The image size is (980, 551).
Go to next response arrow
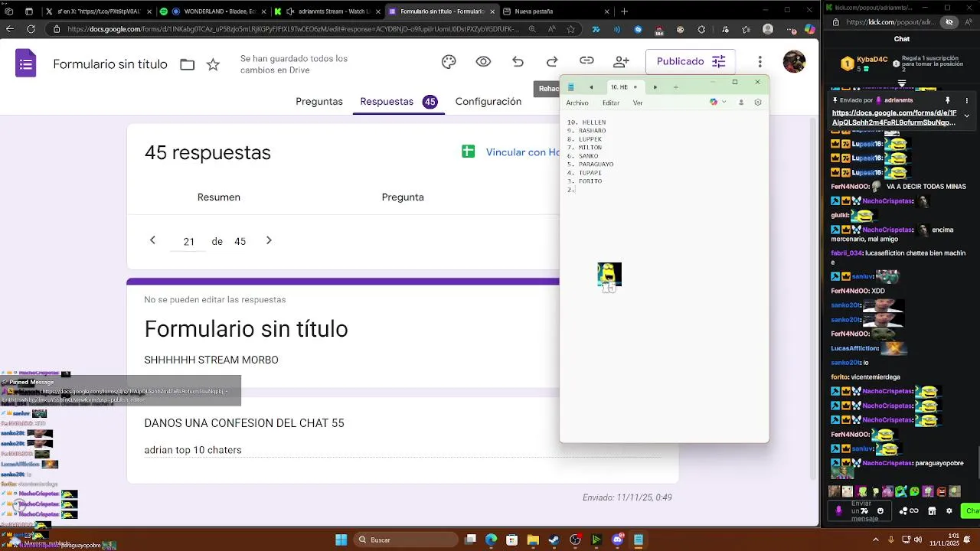pos(269,240)
